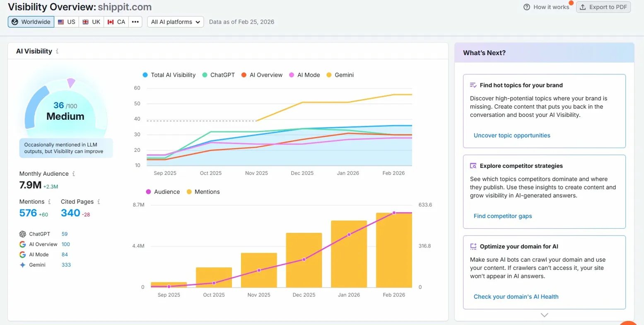Open Uncover topic opportunities link
The width and height of the screenshot is (644, 325).
pos(512,136)
